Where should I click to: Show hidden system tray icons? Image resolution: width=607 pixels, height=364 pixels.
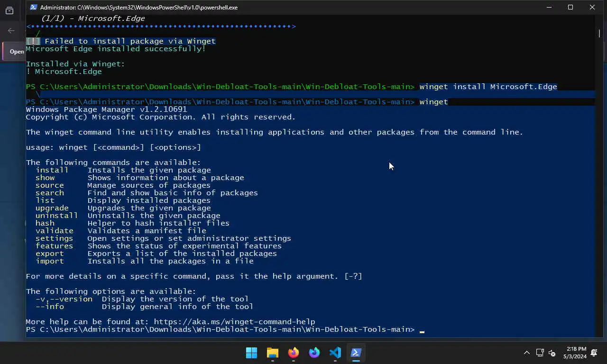coord(526,353)
